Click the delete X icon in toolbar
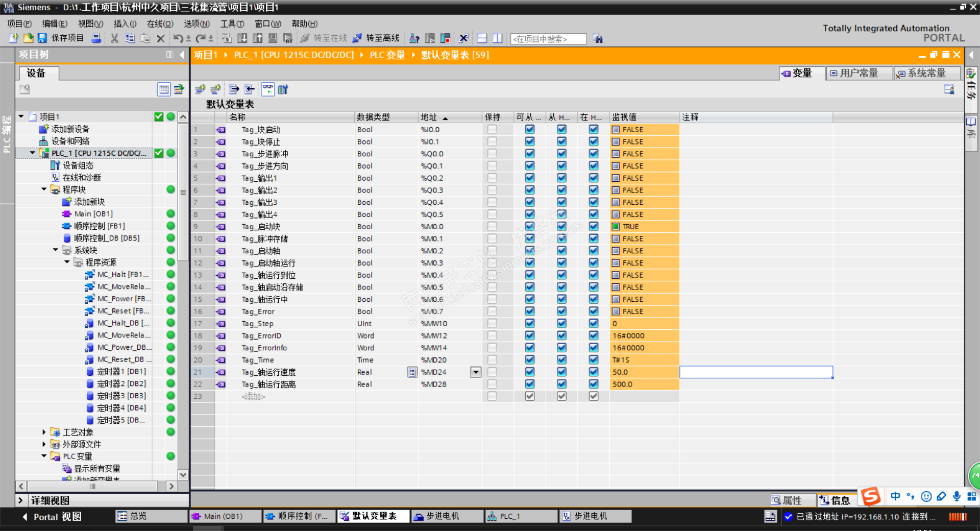980x531 pixels. click(161, 38)
